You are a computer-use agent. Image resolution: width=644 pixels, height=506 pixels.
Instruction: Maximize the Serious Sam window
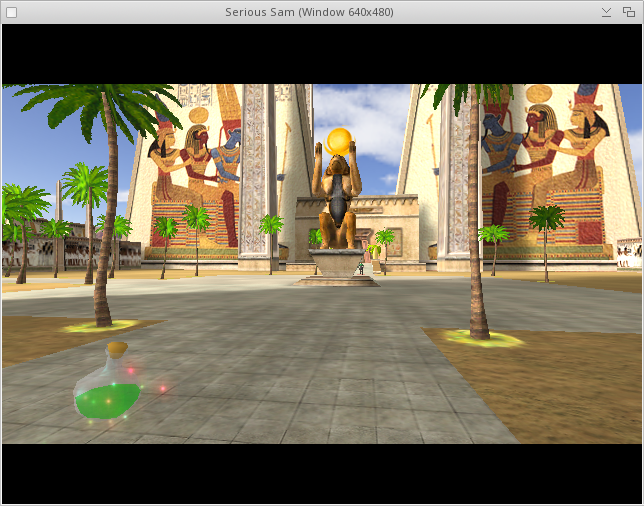coord(629,12)
